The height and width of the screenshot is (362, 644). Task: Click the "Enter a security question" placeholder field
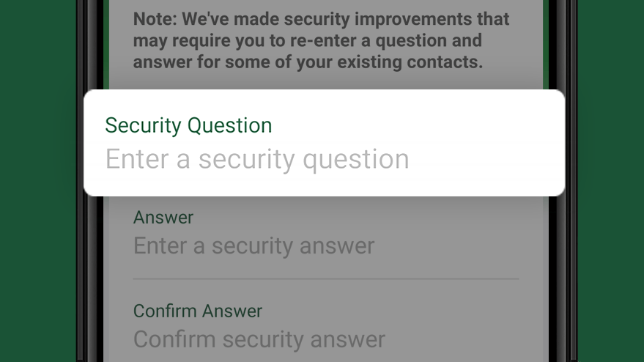coord(257,159)
